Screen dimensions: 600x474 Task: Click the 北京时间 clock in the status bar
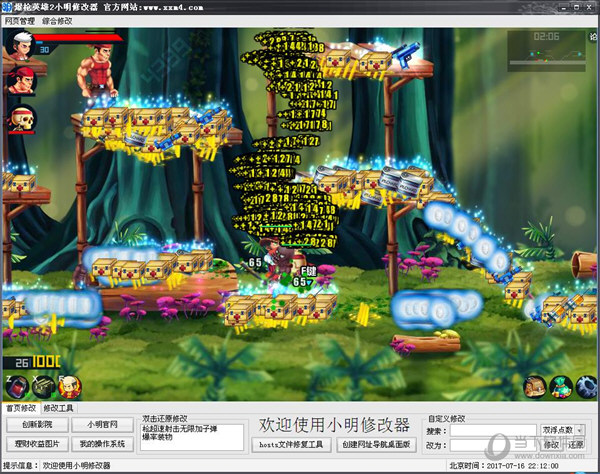click(x=504, y=466)
